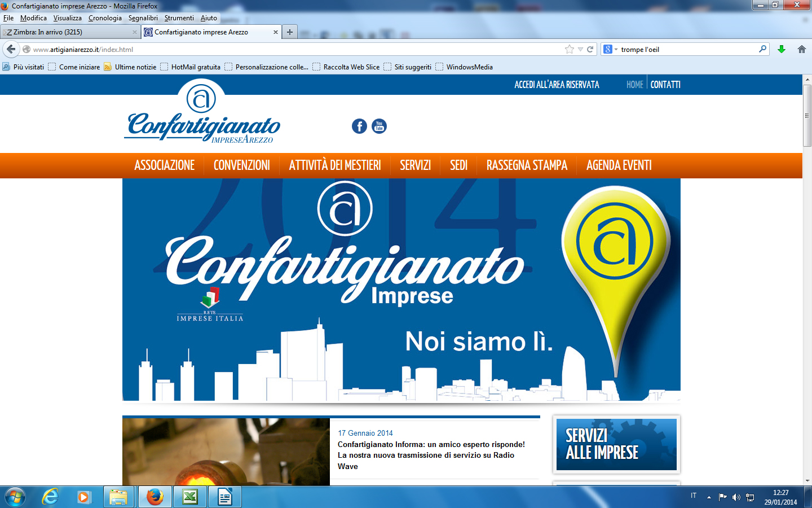
Task: Switch to the Zimbra In arrivo tab
Action: click(x=70, y=32)
